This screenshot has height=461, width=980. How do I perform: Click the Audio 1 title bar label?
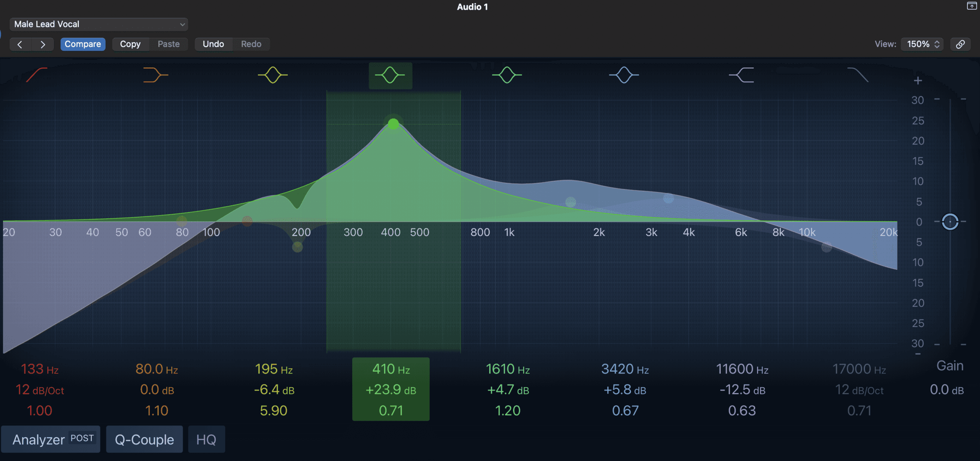[x=472, y=7]
